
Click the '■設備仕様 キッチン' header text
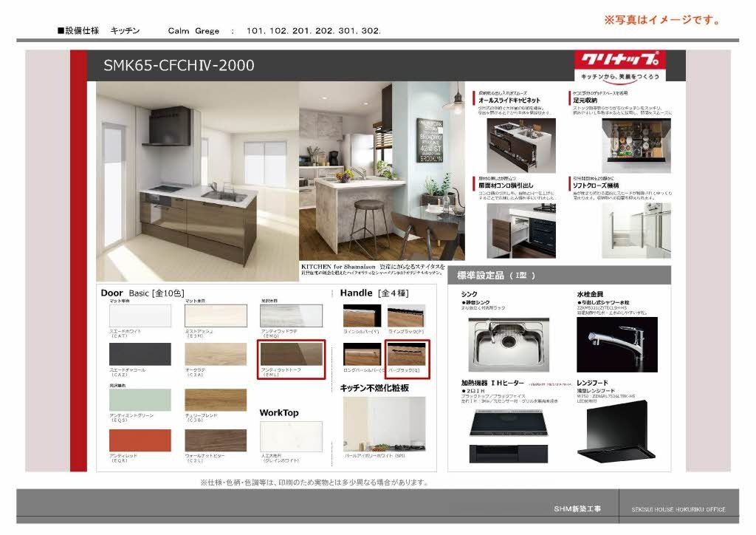tap(98, 30)
